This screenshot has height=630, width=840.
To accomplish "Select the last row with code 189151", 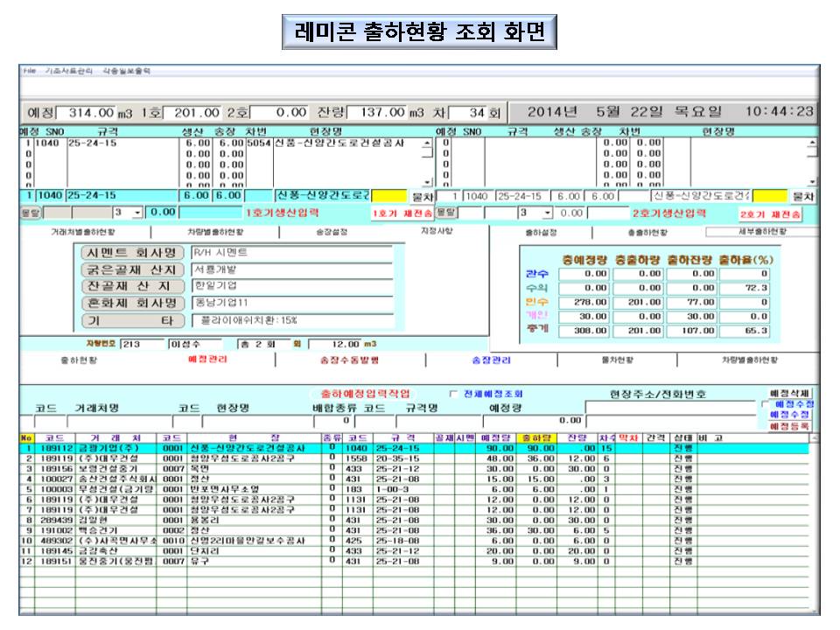I will click(414, 562).
